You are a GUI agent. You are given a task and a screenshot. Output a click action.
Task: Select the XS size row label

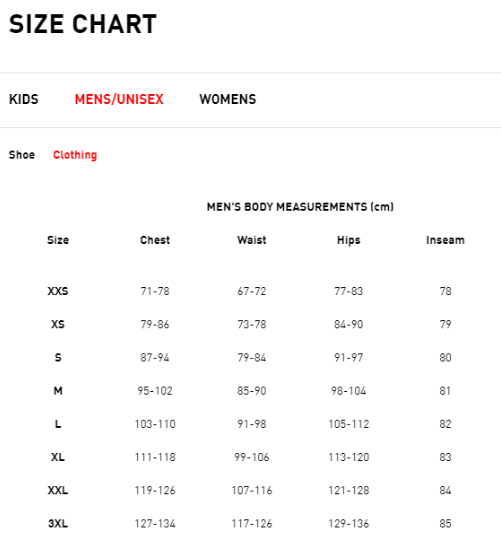(58, 324)
